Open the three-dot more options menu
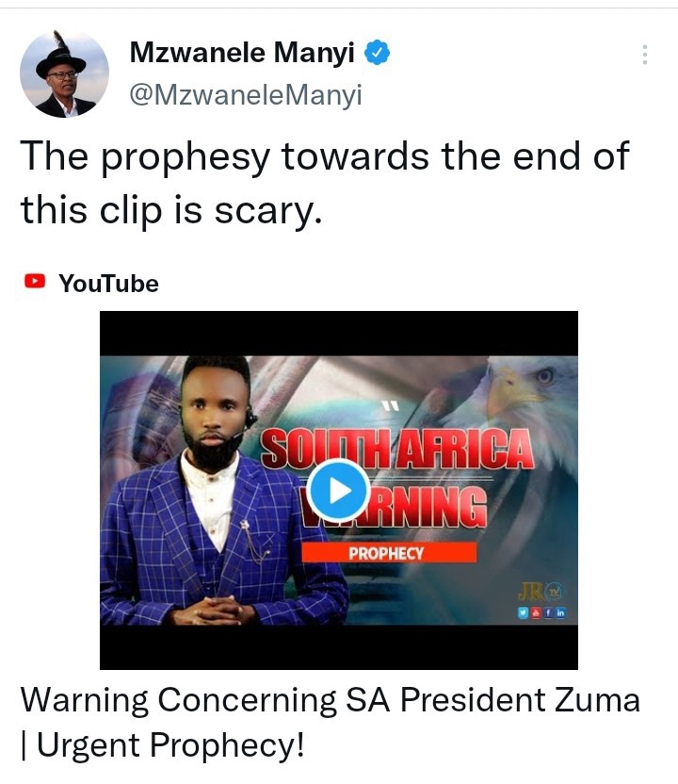The image size is (678, 784). 645,55
